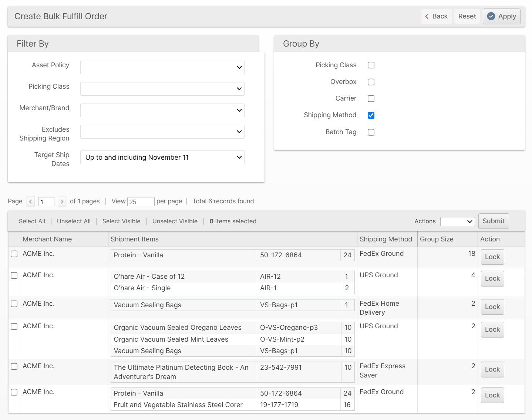Viewport: 532px width, 420px height.
Task: Click the Apply checkmark button
Action: pos(501,16)
